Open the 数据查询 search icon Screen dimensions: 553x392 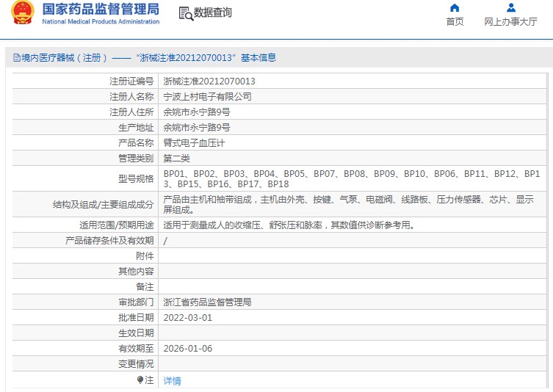pos(186,13)
